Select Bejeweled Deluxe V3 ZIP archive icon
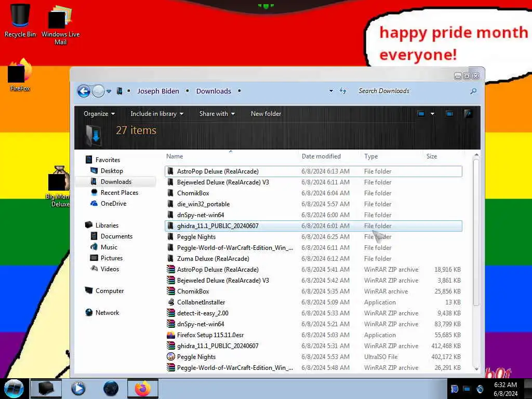 171,280
